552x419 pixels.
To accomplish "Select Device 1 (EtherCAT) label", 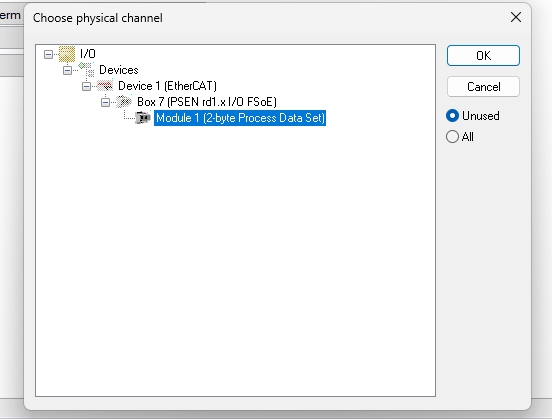I will pos(167,86).
